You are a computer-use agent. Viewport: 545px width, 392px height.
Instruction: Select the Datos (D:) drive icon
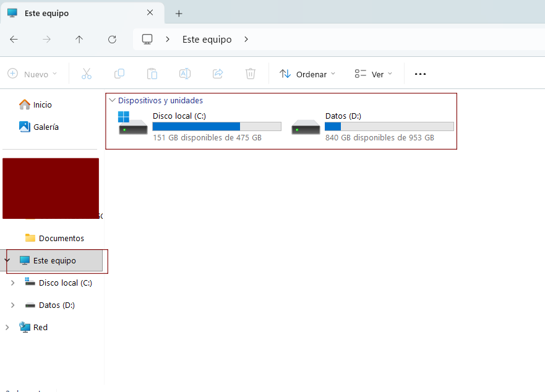click(306, 127)
